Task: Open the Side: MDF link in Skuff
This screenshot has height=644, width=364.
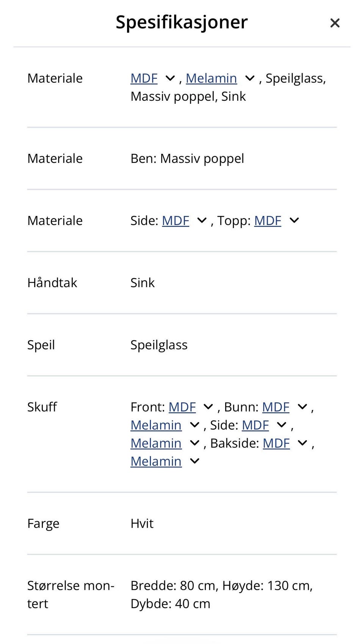Action: (x=255, y=425)
